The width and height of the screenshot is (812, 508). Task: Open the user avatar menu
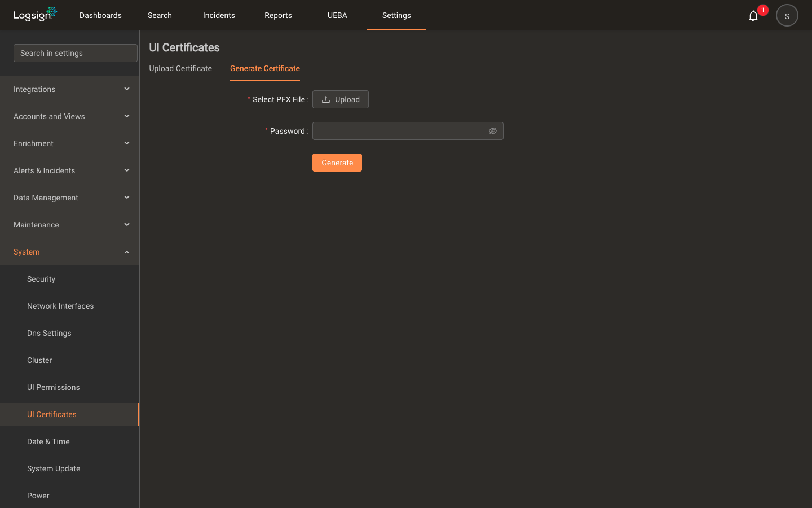point(787,15)
